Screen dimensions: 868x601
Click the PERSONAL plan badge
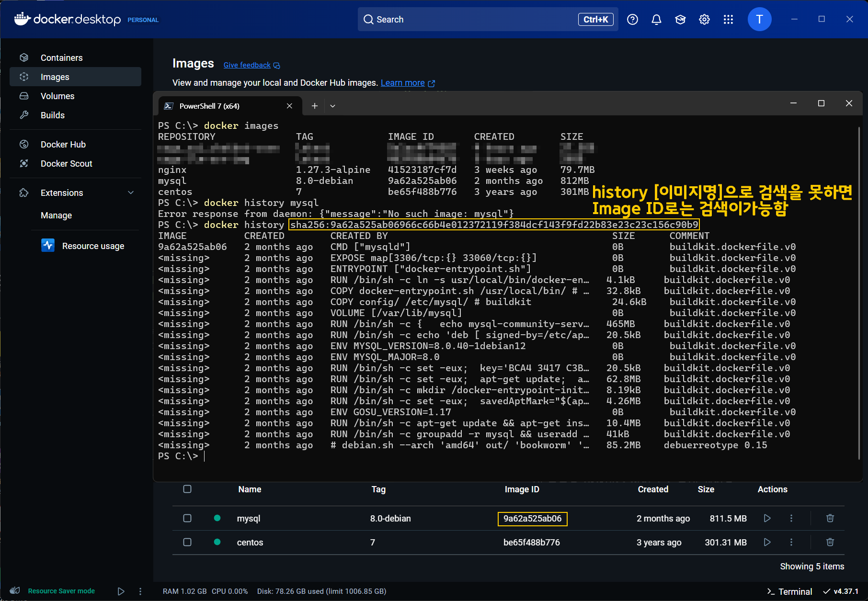(143, 20)
